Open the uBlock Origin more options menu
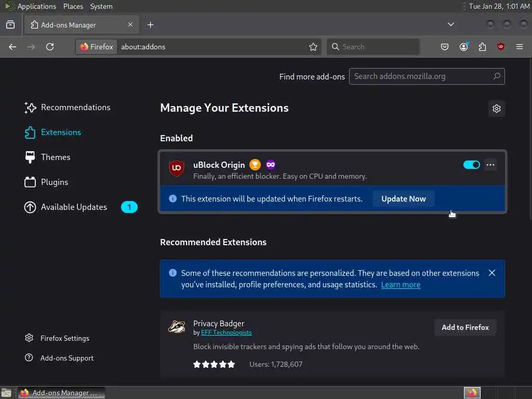Viewport: 532px width, 399px height. (490, 165)
